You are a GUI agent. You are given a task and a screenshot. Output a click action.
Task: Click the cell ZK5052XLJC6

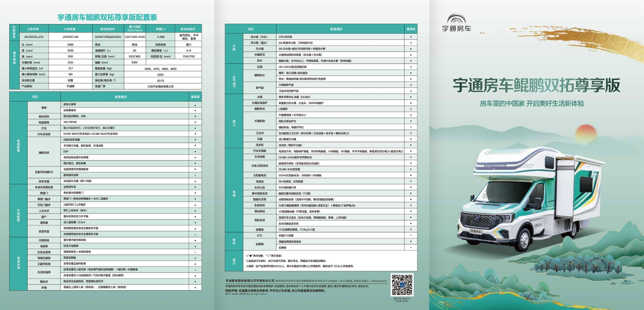click(x=34, y=37)
